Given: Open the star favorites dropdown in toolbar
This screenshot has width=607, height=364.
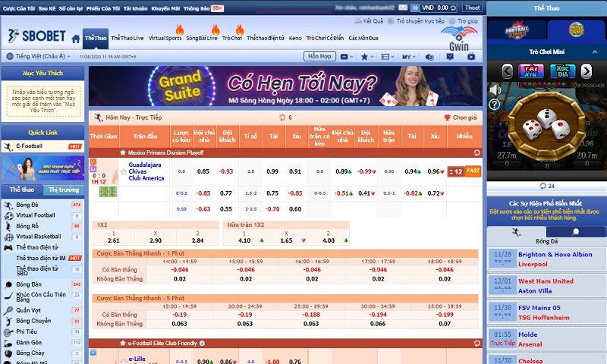Looking at the screenshot, I should [x=367, y=56].
